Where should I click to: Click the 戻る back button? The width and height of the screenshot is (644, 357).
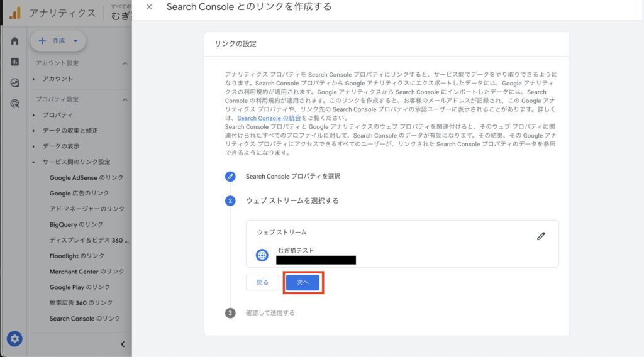click(262, 282)
